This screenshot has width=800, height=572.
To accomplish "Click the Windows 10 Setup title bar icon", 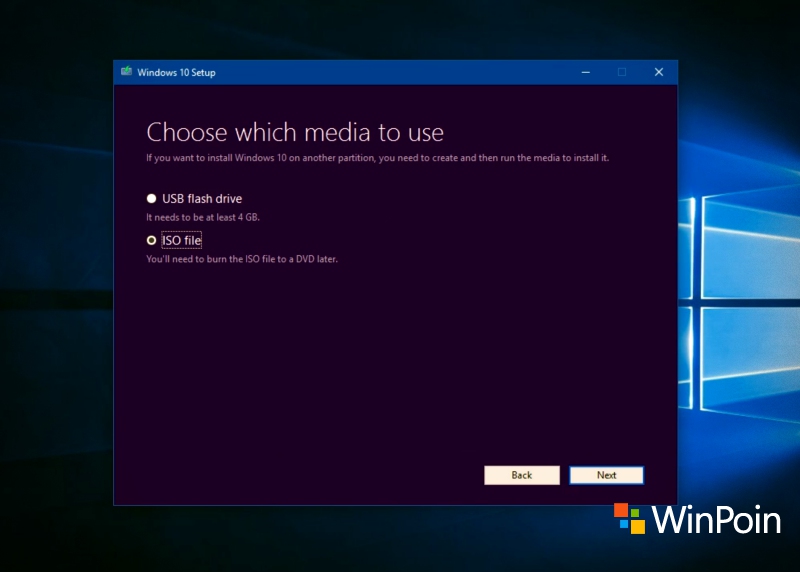I will [127, 71].
